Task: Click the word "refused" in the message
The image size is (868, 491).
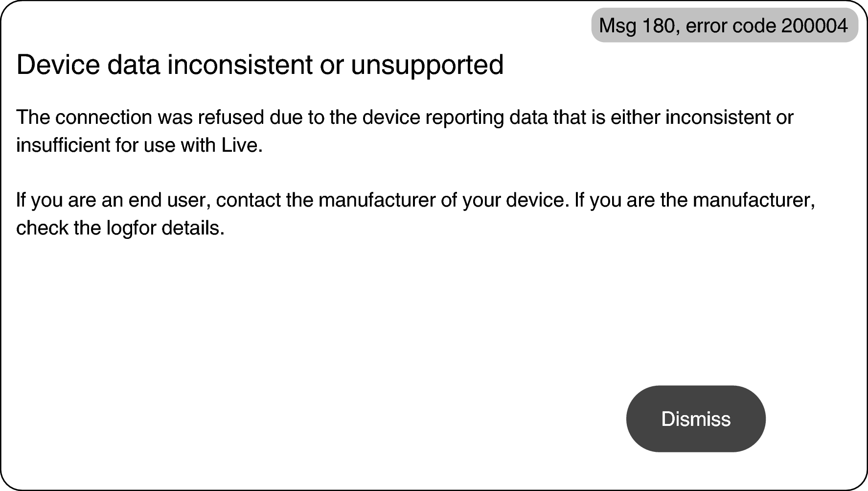Action: [x=231, y=117]
